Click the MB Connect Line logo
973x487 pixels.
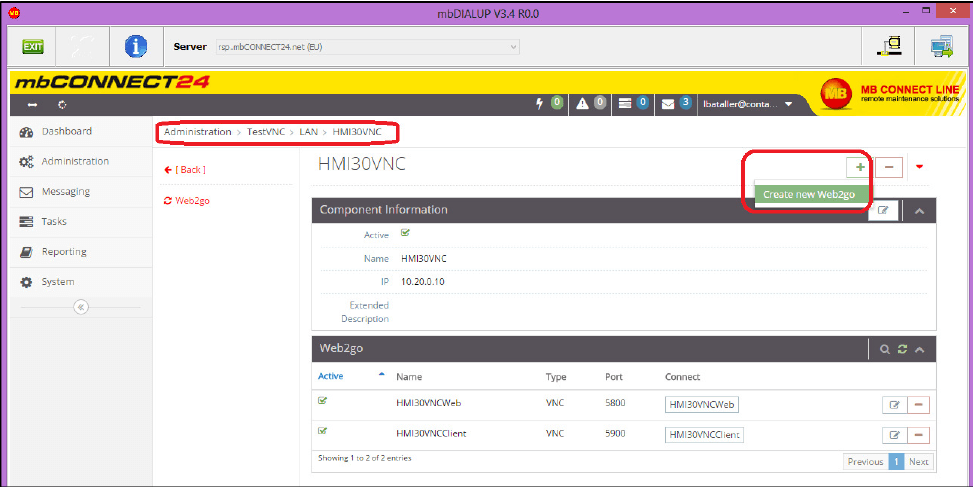889,94
